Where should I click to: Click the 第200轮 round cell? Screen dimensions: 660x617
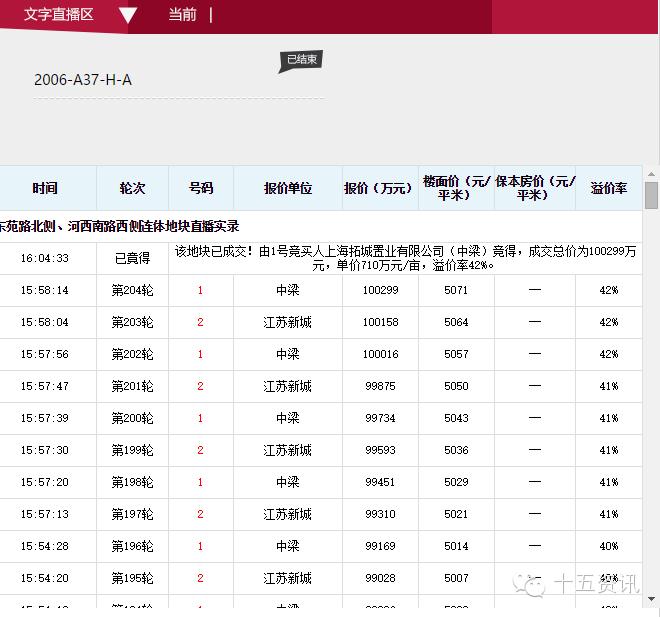(132, 418)
